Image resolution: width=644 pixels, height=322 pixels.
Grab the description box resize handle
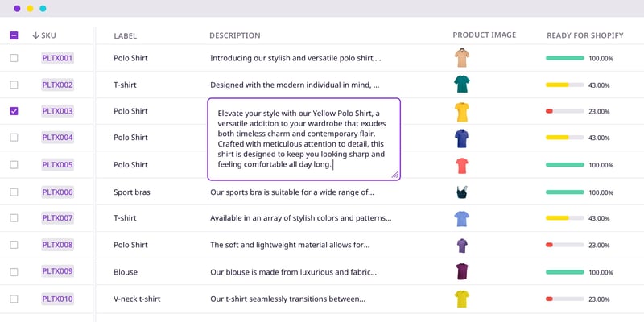(394, 175)
